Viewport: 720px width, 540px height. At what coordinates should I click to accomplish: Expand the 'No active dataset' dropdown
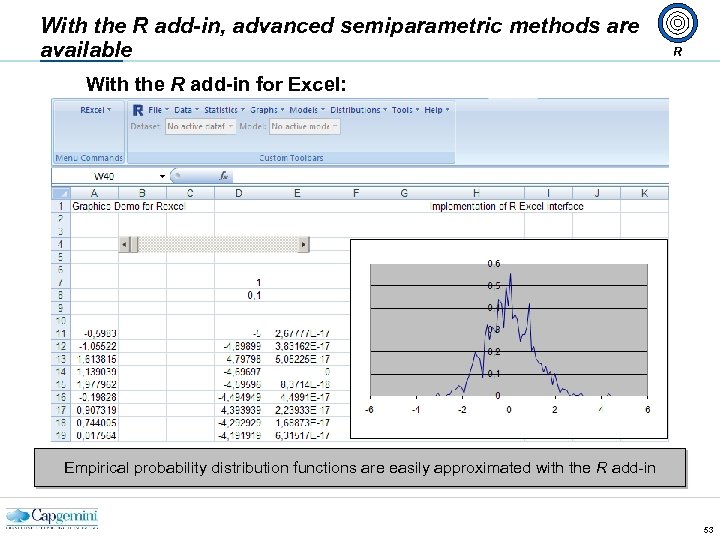point(201,126)
